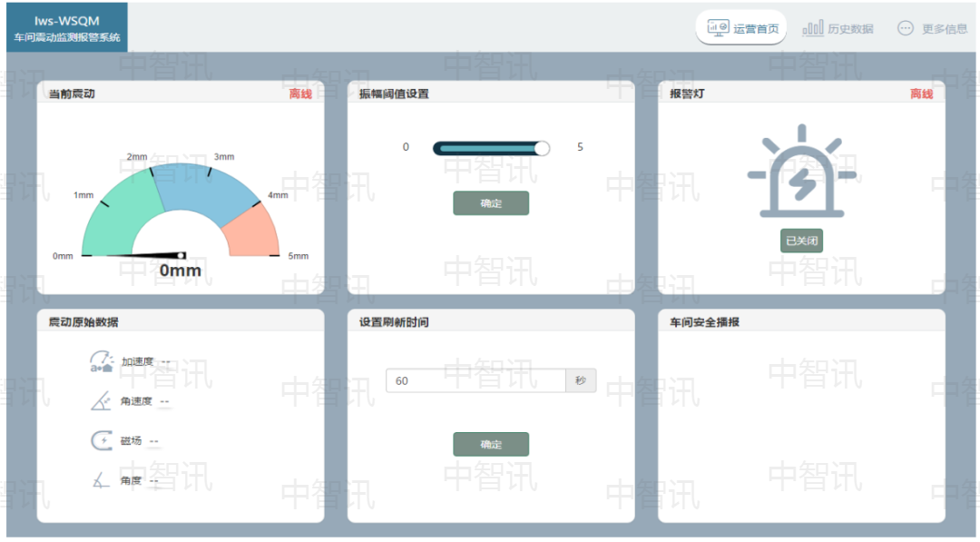Click the 磁场 magnetic field icon
Viewport: 980px width, 542px height.
(x=102, y=440)
